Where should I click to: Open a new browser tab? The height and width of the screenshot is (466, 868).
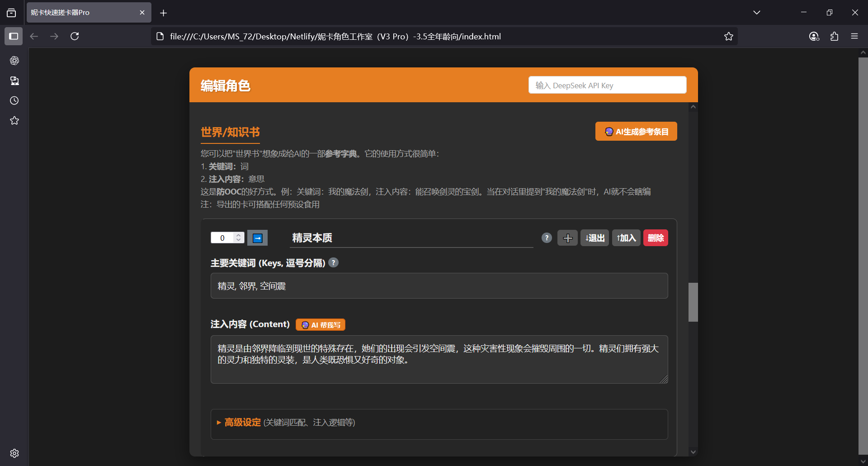(163, 13)
